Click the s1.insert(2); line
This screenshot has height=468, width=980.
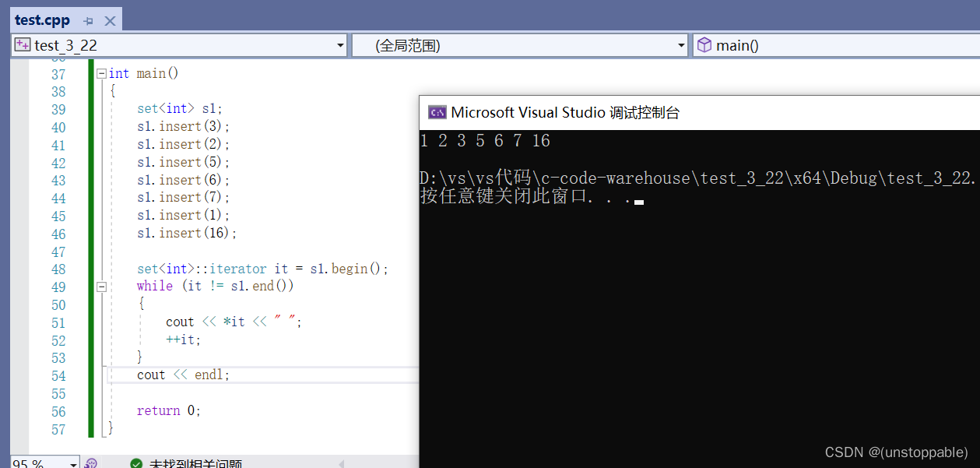click(x=184, y=144)
